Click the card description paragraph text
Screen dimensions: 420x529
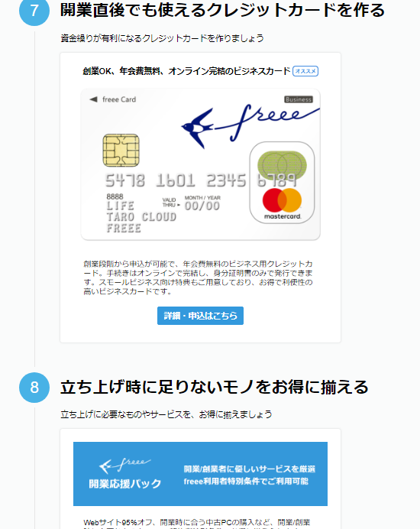point(199,277)
